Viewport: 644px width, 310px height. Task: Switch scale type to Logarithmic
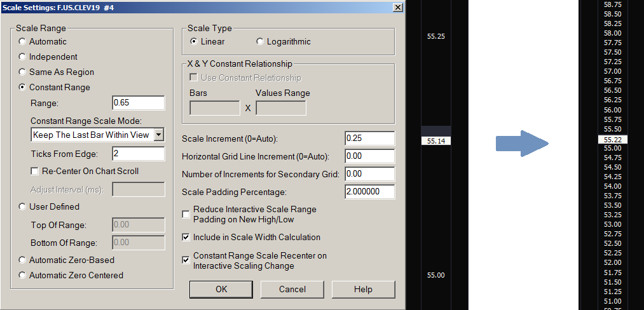pyautogui.click(x=260, y=42)
